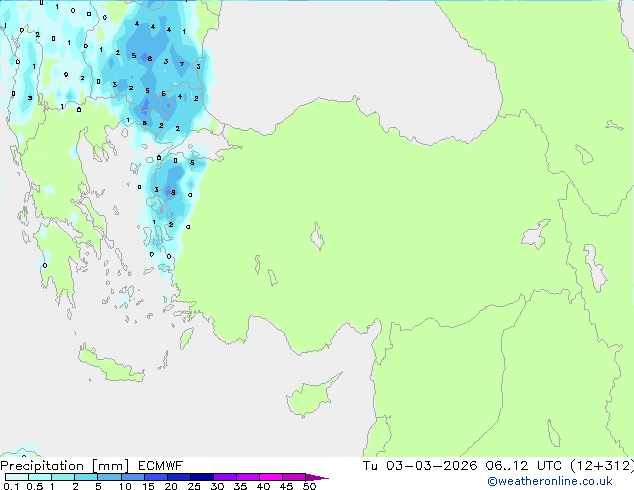Click the 35–40 mm violet legend swatch

pos(247,477)
